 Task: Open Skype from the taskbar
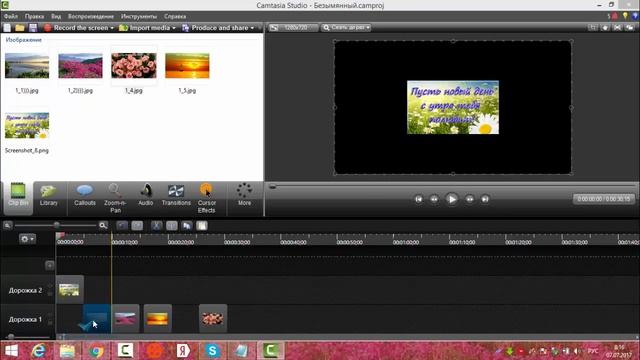(212, 351)
